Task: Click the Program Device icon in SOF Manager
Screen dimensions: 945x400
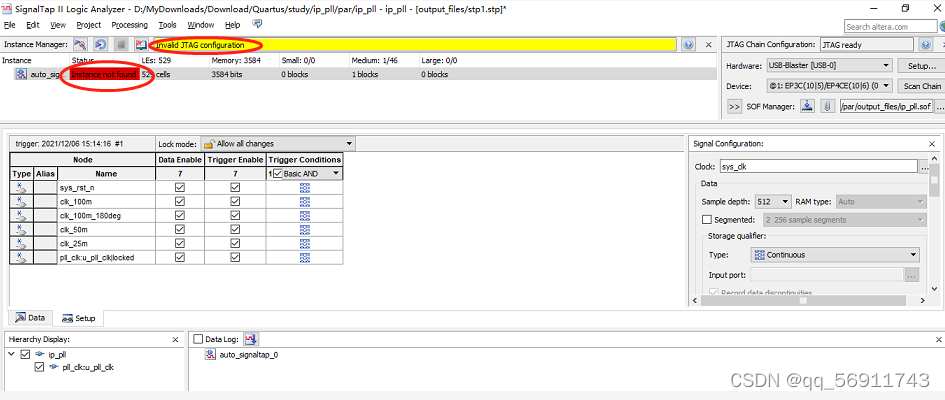Action: click(x=808, y=107)
